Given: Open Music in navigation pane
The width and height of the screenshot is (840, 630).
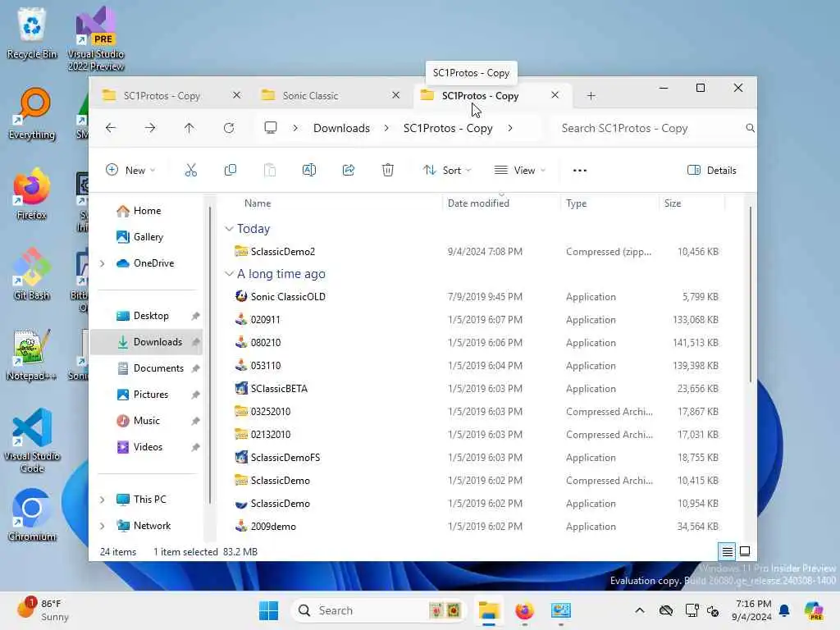Looking at the screenshot, I should (x=147, y=421).
